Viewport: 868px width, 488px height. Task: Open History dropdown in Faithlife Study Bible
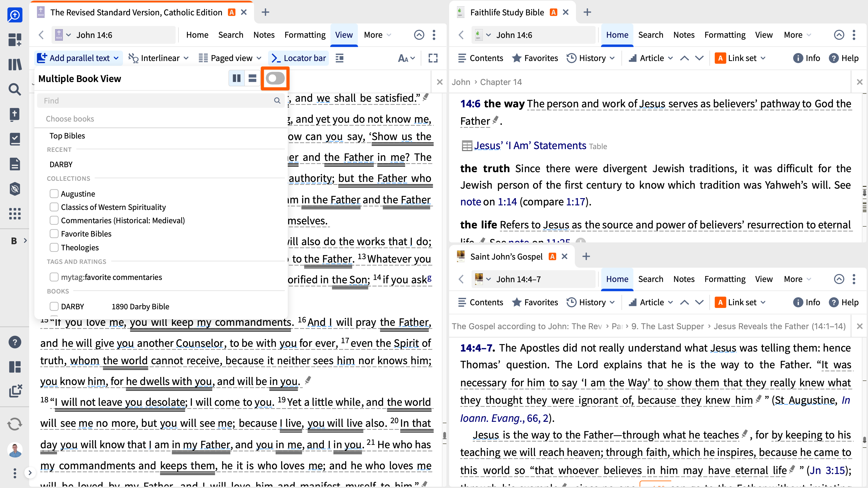coord(591,58)
